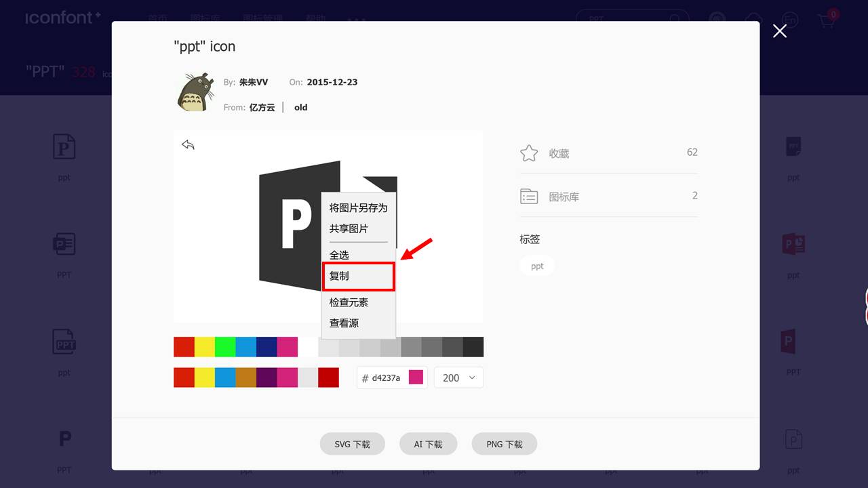
Task: Click the iconfont logo in the header
Action: (x=62, y=18)
